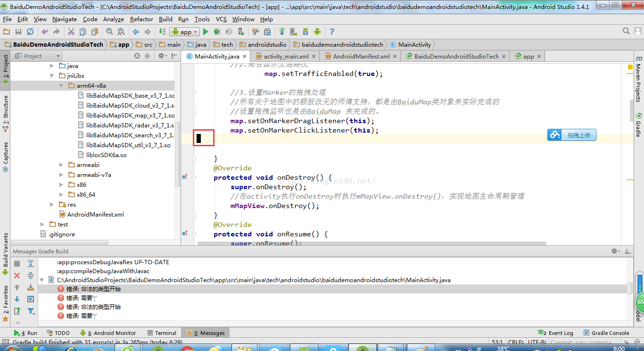Click the Sync Project with Gradle icon

click(x=282, y=32)
